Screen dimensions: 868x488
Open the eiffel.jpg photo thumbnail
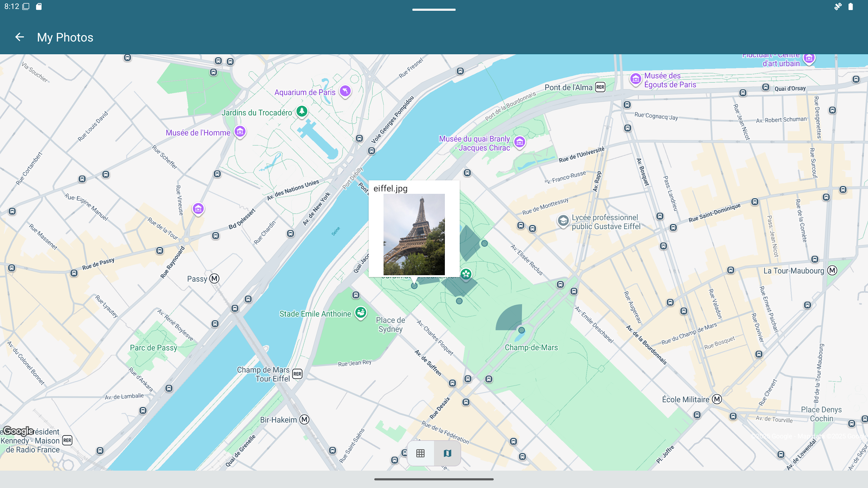coord(414,235)
